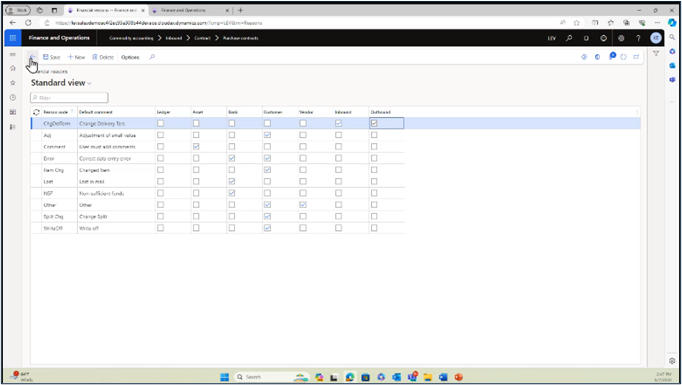Viewport: 682px width, 385px height.
Task: Search the page with the toolbar magnifier
Action: pyautogui.click(x=152, y=57)
